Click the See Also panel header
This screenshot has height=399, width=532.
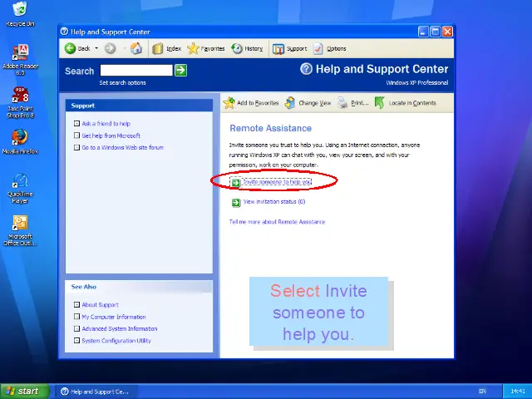tap(139, 287)
